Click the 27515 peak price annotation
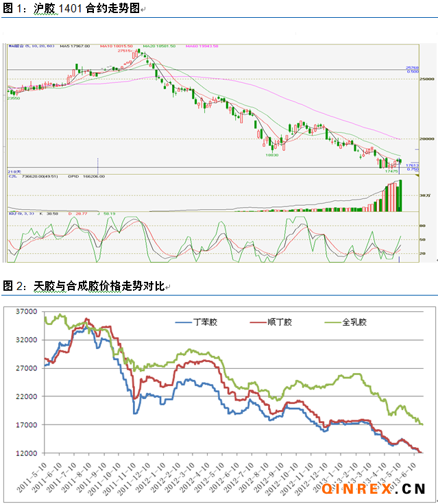438x504 pixels. click(x=124, y=51)
